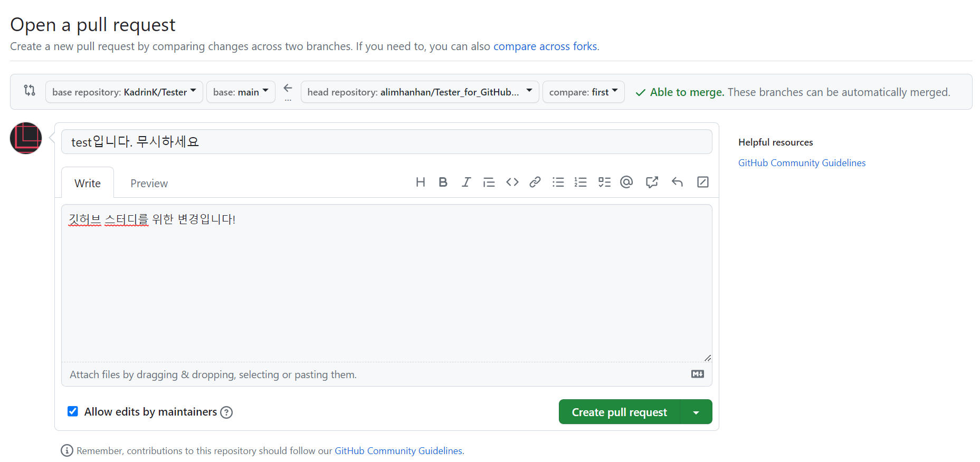Click the Helpful resources heading
The height and width of the screenshot is (462, 980).
(776, 142)
